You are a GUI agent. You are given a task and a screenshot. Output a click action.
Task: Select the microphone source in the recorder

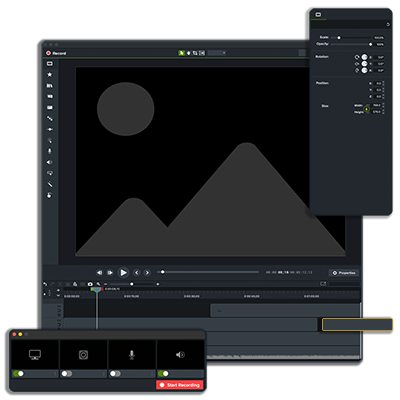[132, 355]
